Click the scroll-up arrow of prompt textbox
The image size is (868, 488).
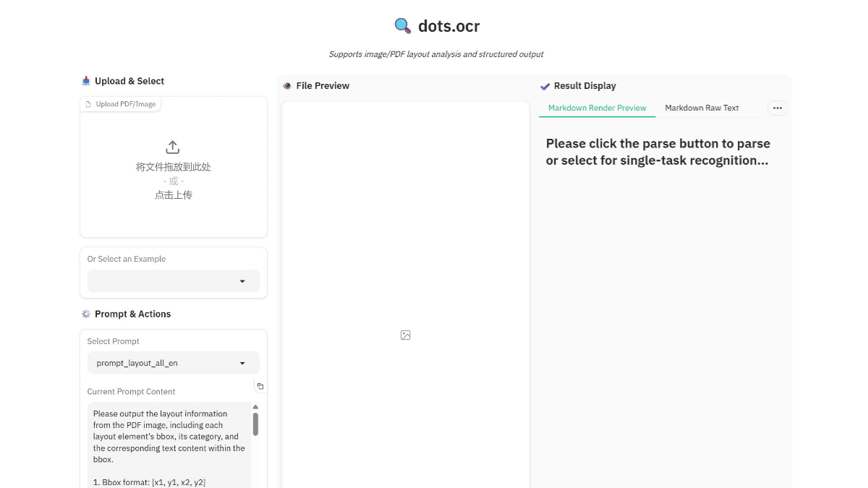pyautogui.click(x=255, y=407)
